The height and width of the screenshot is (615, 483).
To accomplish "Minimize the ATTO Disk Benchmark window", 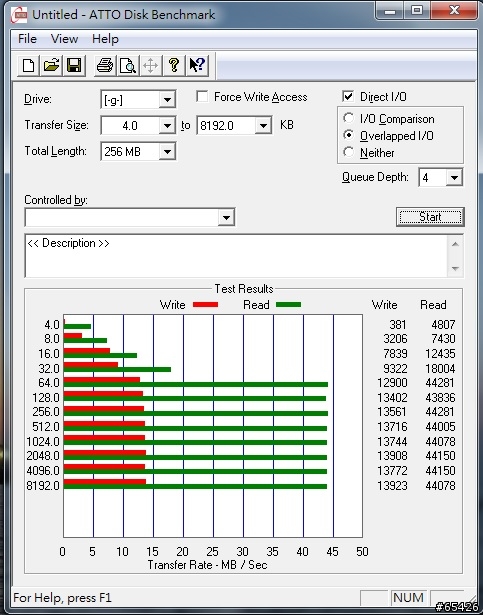I will (x=390, y=11).
